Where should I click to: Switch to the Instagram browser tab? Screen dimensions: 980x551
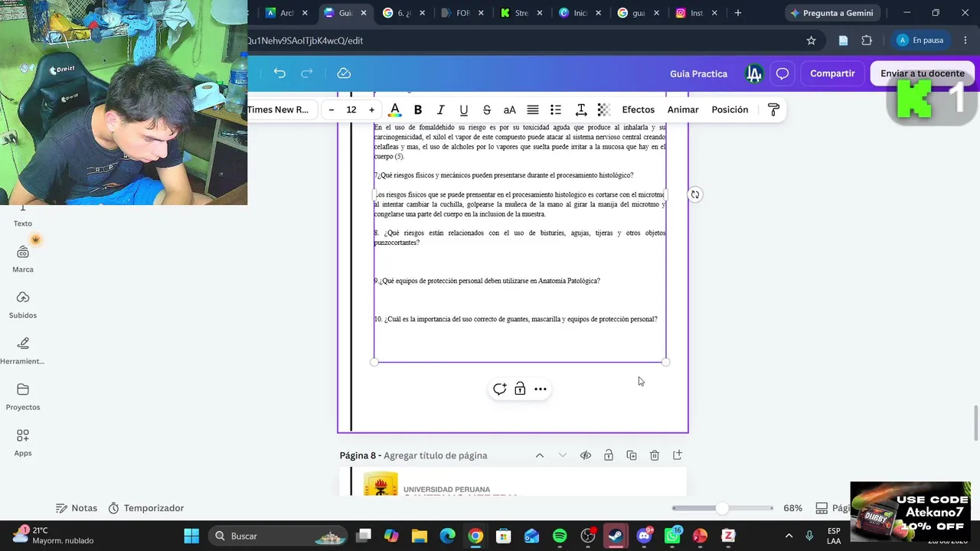[x=690, y=13]
